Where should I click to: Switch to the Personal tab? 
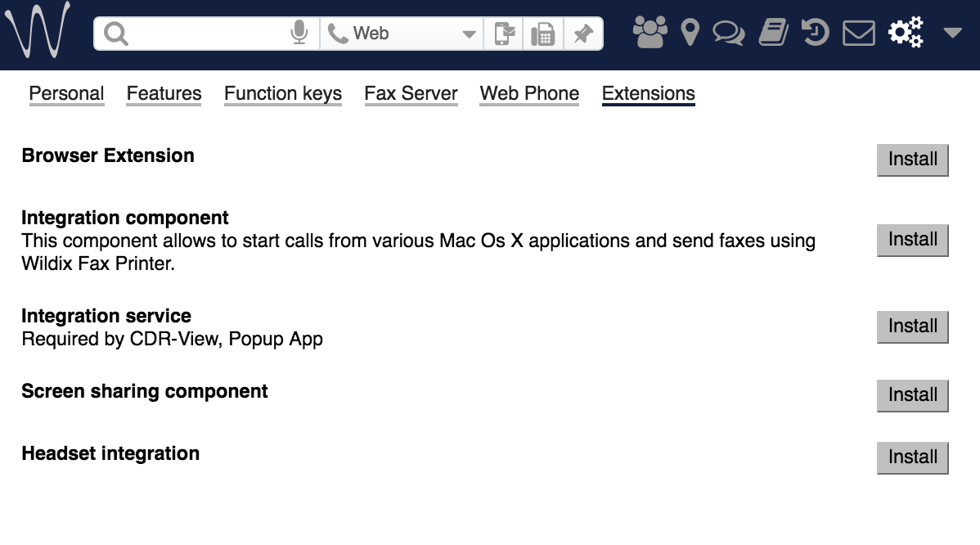66,94
